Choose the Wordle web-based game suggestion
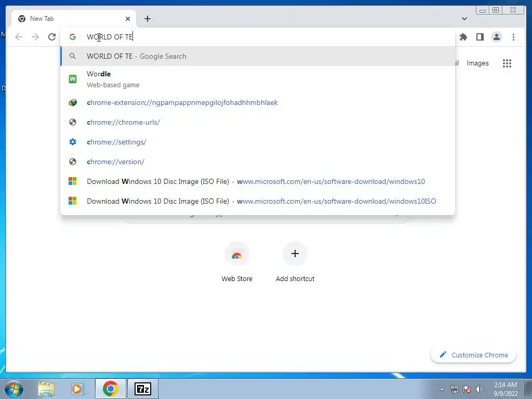 (258, 79)
